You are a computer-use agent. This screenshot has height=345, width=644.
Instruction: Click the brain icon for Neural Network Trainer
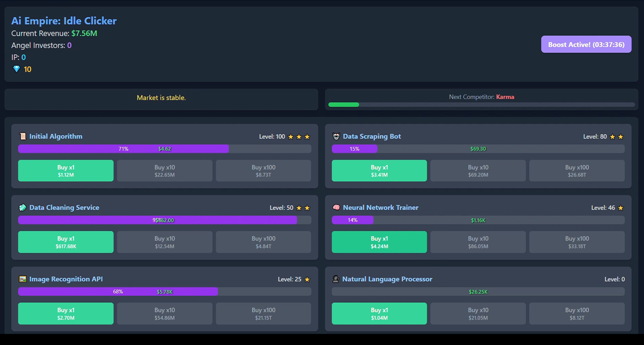point(336,208)
